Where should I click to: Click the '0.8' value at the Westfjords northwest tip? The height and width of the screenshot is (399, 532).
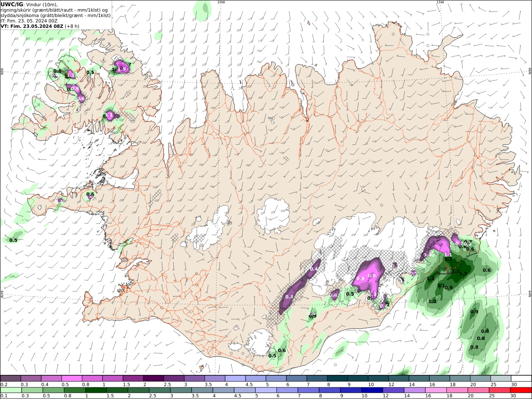click(x=57, y=71)
